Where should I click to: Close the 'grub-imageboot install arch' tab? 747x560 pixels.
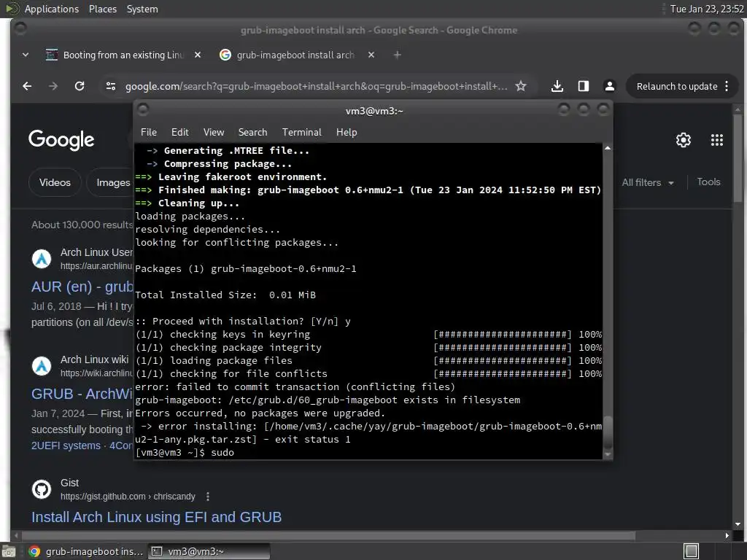coord(371,55)
